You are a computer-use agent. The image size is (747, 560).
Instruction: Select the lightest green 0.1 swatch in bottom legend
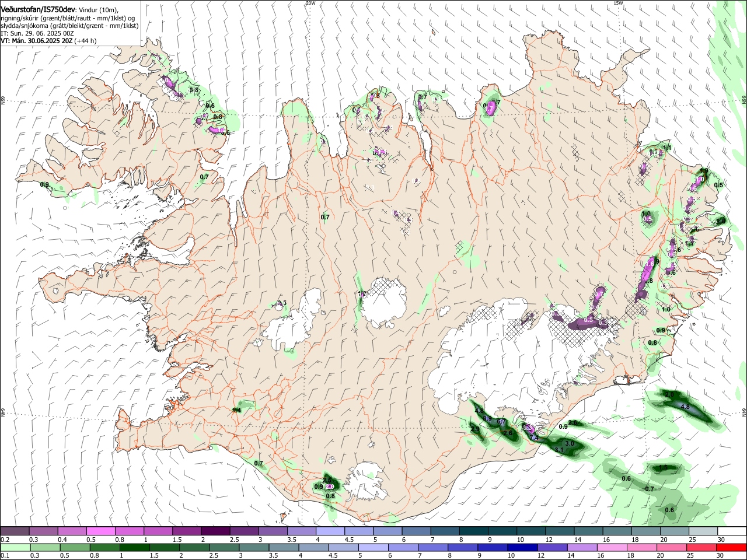[x=16, y=548]
